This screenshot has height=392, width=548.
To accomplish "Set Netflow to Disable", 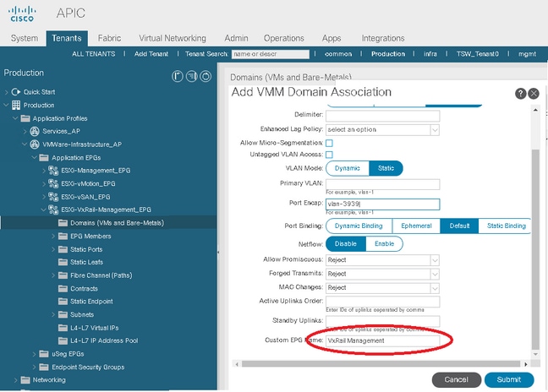I will point(346,243).
